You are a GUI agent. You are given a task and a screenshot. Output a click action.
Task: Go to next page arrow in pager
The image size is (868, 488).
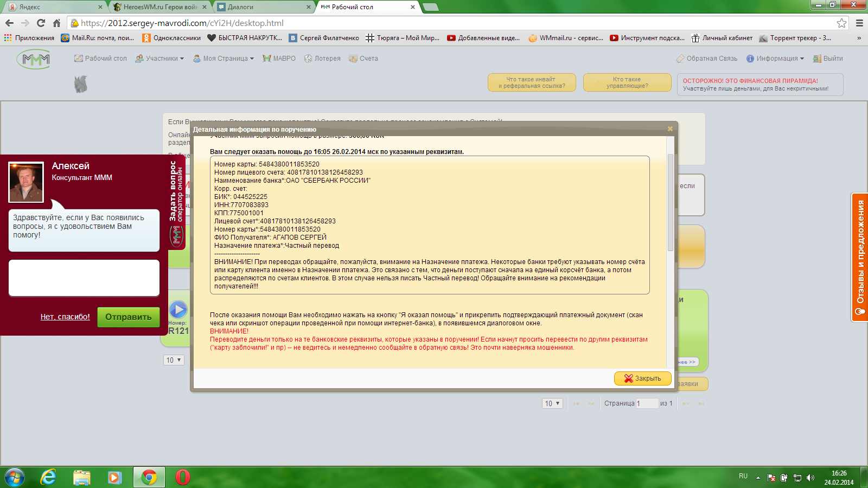[686, 403]
